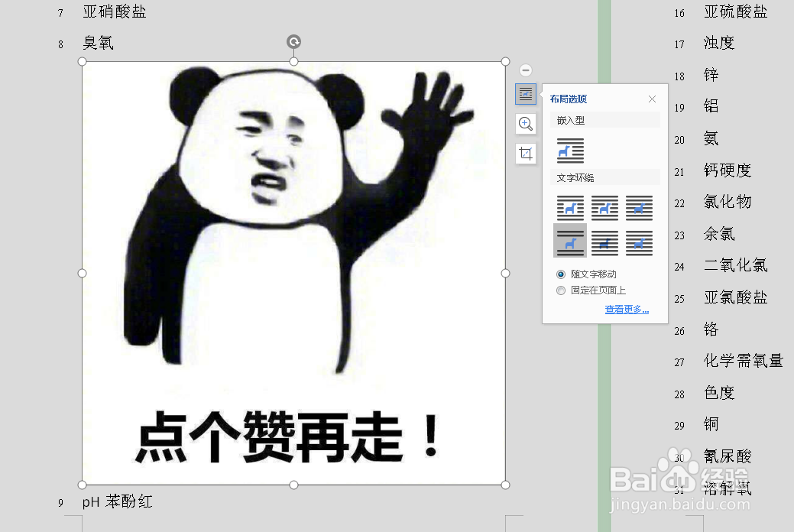Close the 布局选项 popup
The image size is (794, 532).
coord(652,99)
